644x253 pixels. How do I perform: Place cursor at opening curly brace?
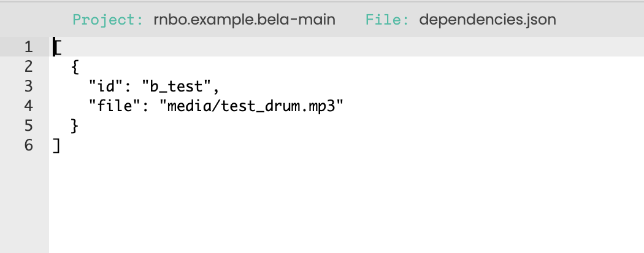click(75, 67)
